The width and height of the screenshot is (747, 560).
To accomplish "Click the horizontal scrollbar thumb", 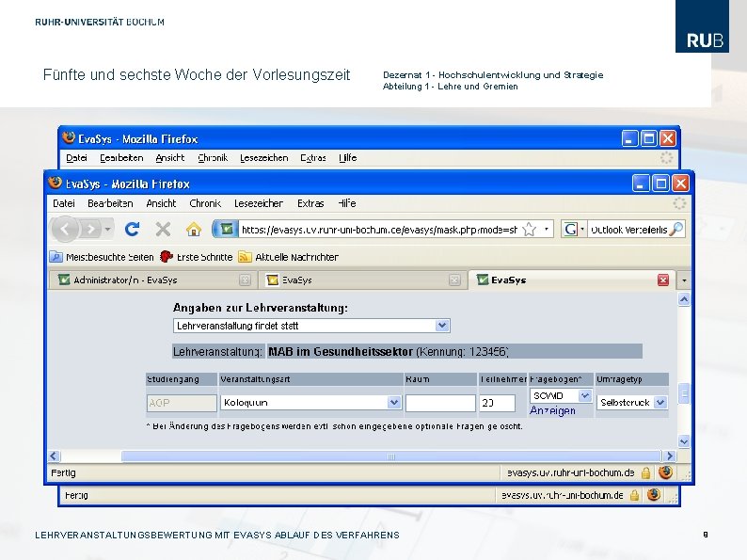I will 391,456.
